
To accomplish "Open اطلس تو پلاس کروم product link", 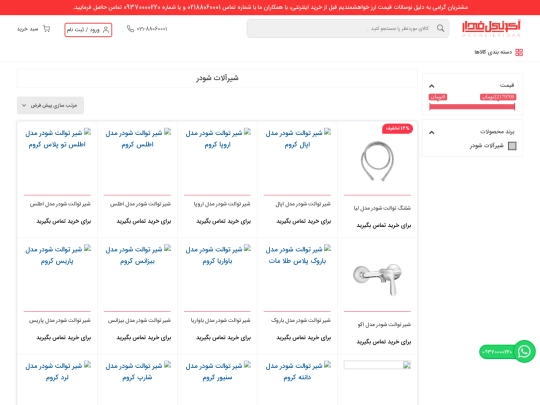I will 57,138.
